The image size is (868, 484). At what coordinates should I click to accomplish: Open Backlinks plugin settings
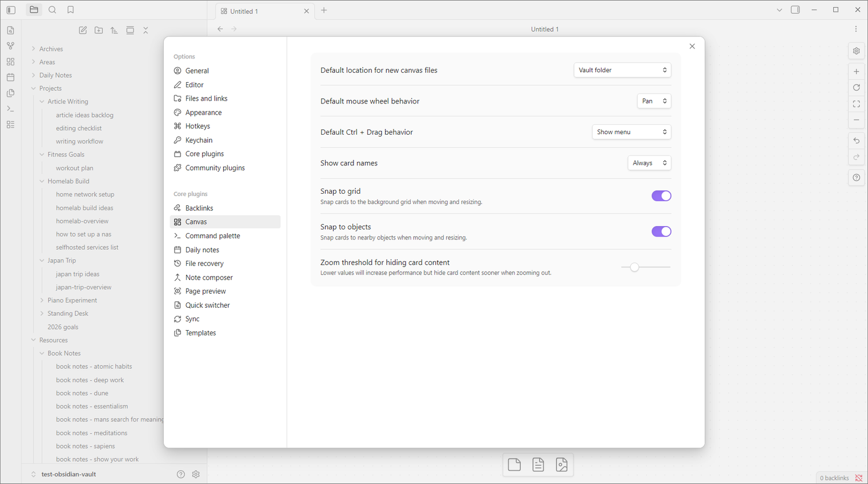pos(225,208)
